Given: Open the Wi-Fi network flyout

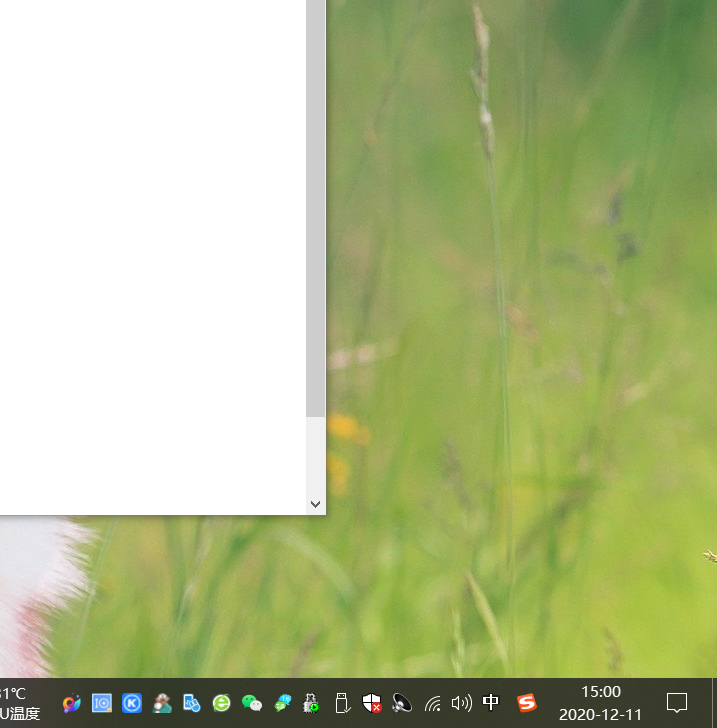Looking at the screenshot, I should [x=432, y=703].
